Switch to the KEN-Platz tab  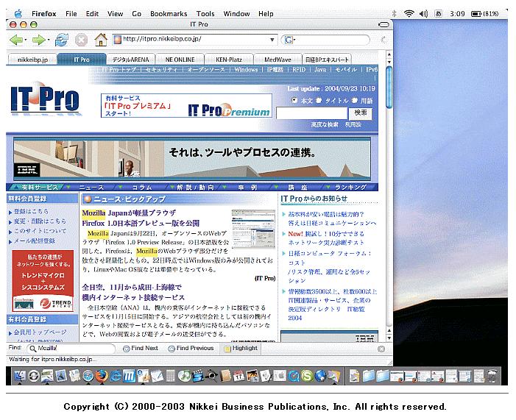click(229, 60)
